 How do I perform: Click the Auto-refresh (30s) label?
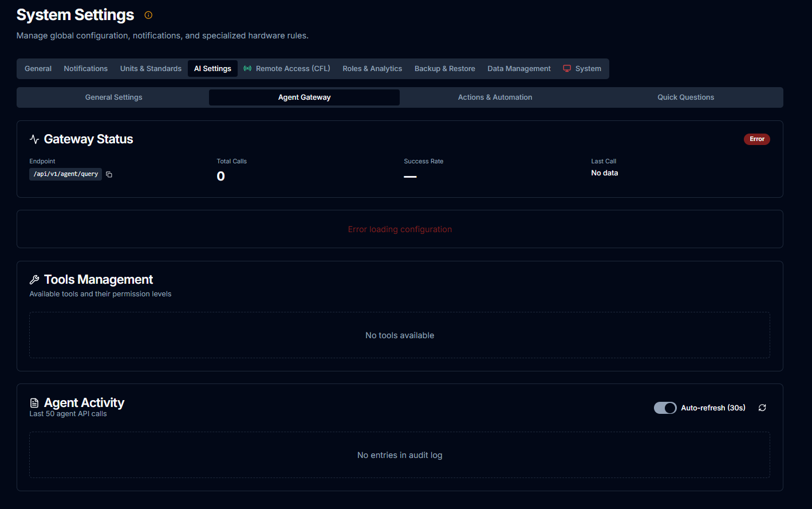click(713, 408)
